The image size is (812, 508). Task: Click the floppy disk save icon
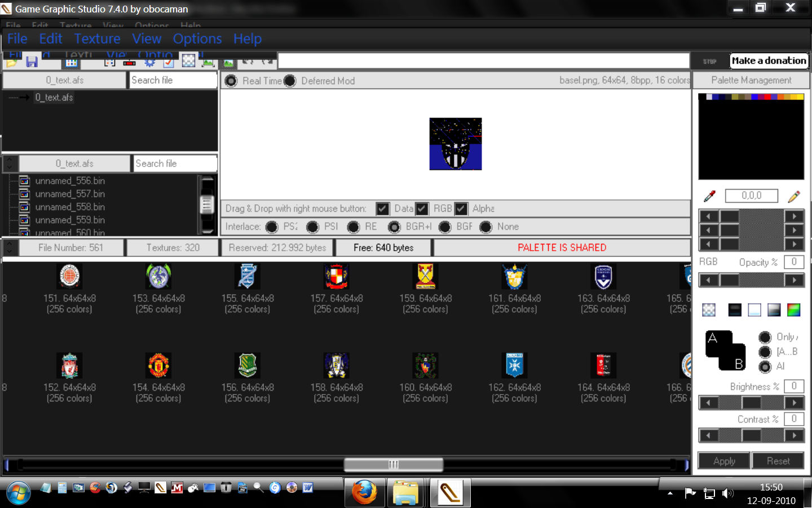(x=32, y=62)
